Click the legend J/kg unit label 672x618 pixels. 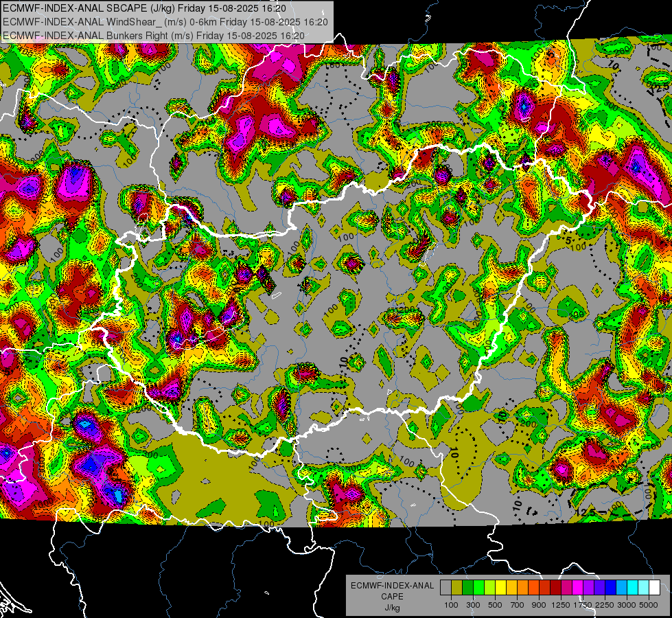(392, 608)
